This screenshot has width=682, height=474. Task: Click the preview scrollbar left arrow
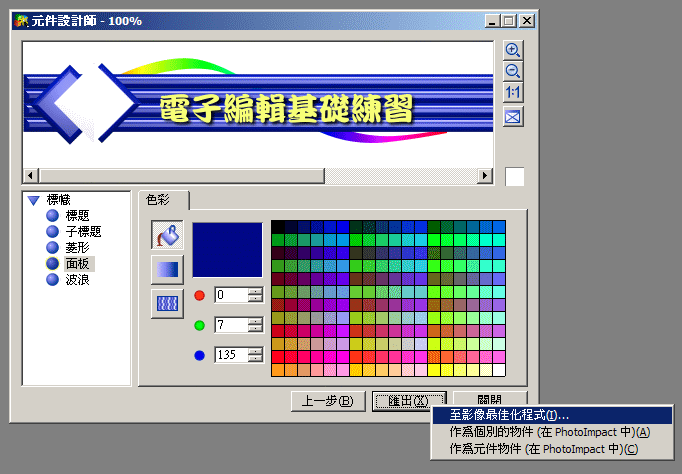coord(30,176)
